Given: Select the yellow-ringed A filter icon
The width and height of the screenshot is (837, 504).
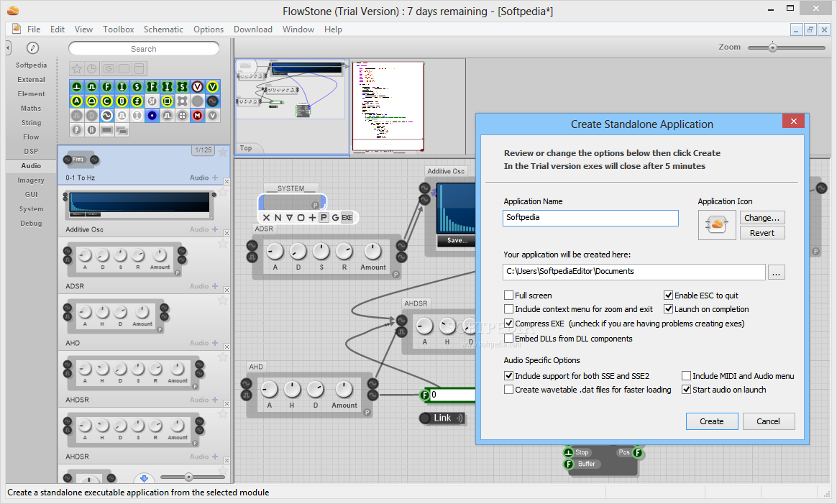Looking at the screenshot, I should click(x=77, y=101).
